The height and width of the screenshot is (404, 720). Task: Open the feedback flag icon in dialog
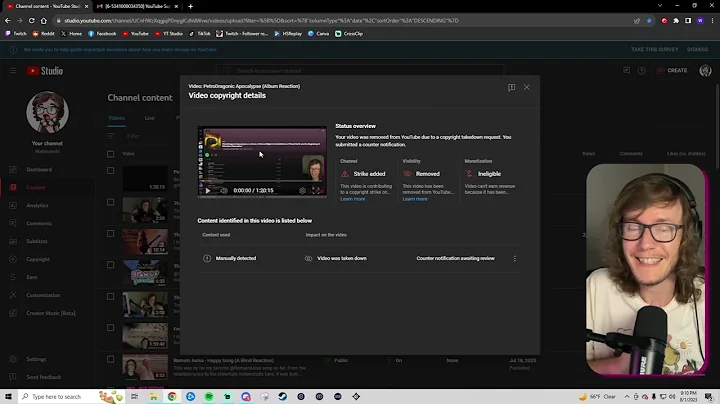(511, 87)
